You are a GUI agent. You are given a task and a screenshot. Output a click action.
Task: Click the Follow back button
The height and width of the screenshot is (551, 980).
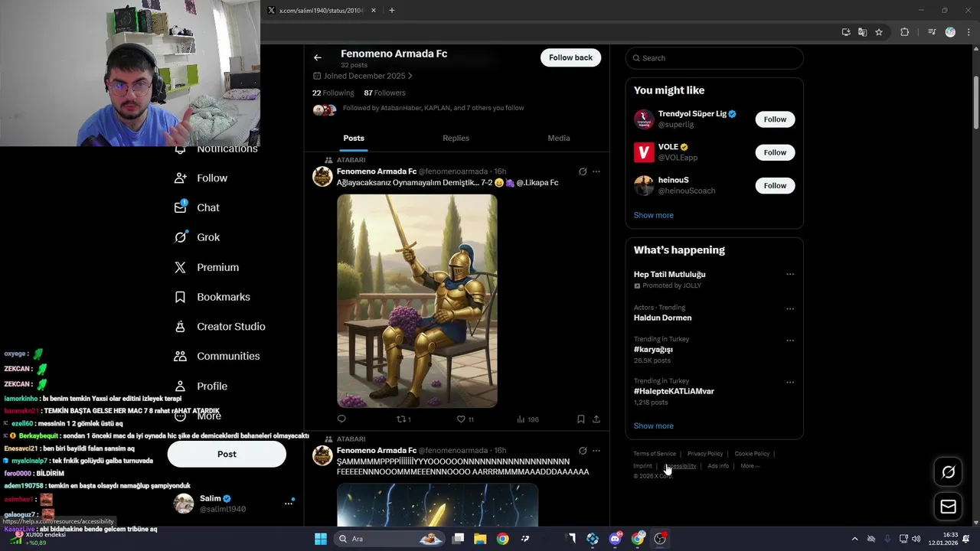coord(570,57)
